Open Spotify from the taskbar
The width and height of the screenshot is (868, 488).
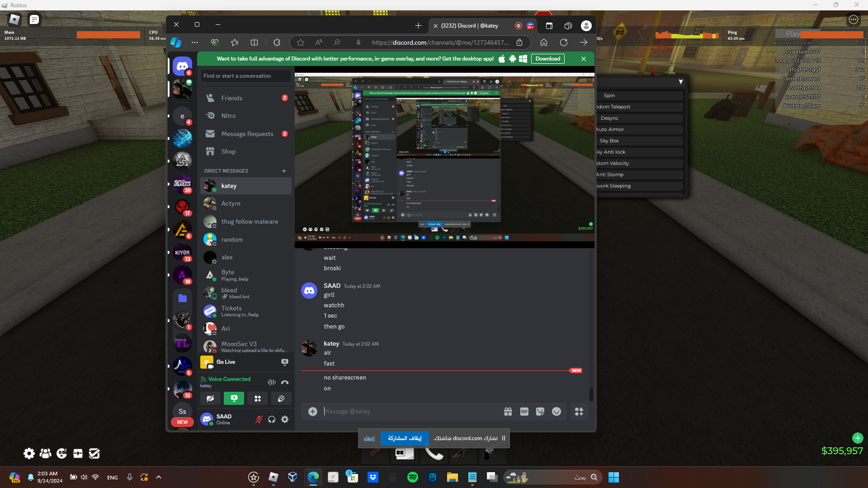tap(413, 477)
